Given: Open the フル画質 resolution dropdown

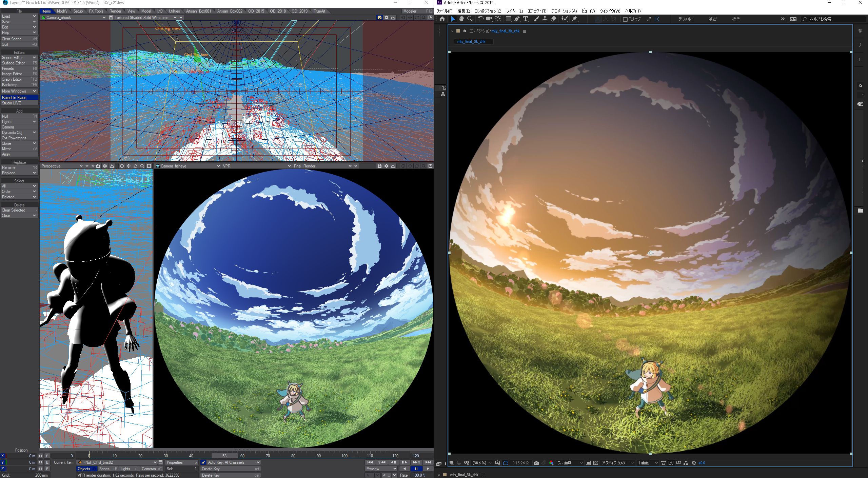Looking at the screenshot, I should (569, 463).
